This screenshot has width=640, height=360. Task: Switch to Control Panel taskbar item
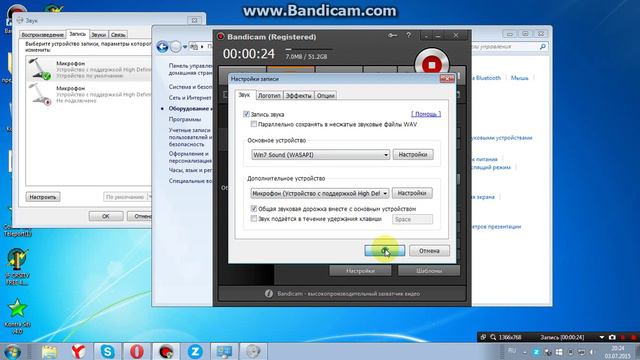pyautogui.click(x=224, y=351)
